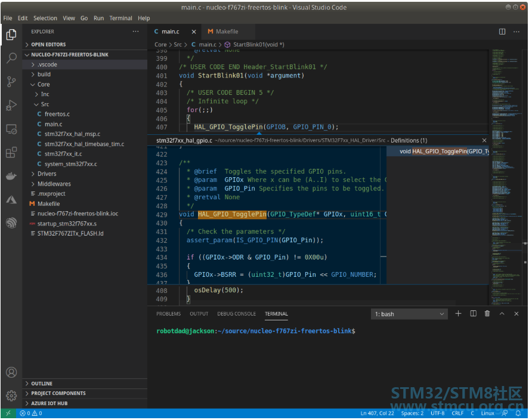Open the Azure view in activity bar
Screen dimensions: 529x420
coord(11,200)
